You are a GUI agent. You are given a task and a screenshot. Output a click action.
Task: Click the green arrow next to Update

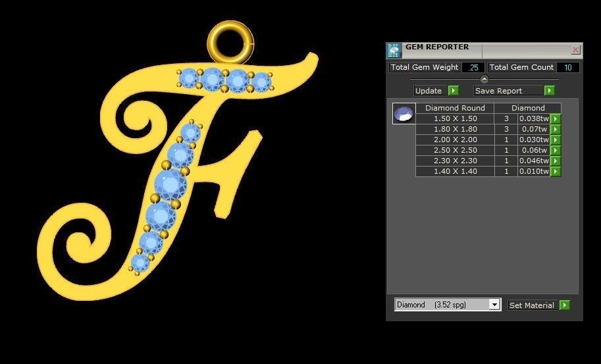454,90
